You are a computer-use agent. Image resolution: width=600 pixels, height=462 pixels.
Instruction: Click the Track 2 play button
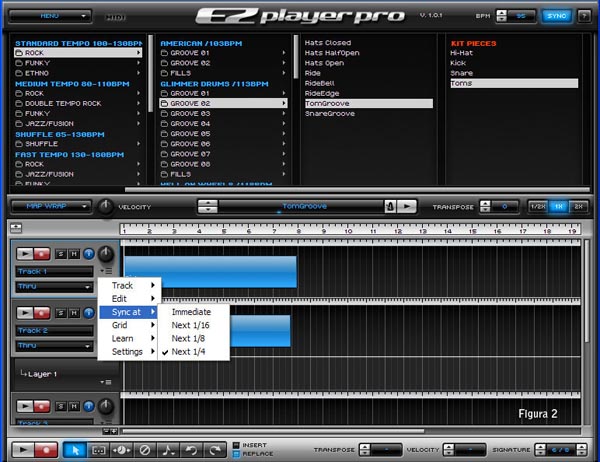pos(25,313)
